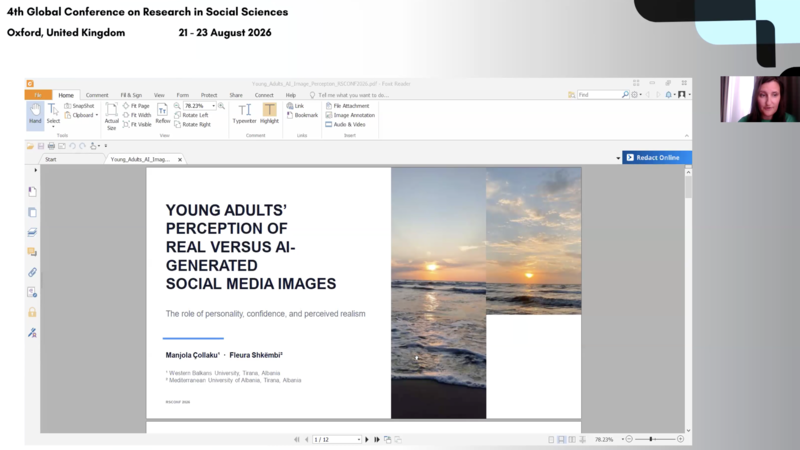Open the Protect ribbon tab

(209, 95)
